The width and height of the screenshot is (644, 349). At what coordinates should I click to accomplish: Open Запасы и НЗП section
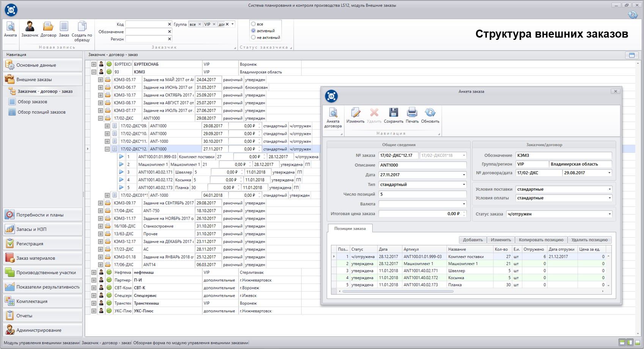click(43, 229)
